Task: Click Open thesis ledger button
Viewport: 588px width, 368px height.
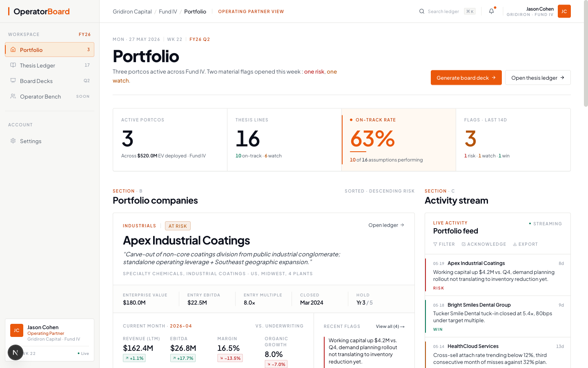Action: coord(538,78)
